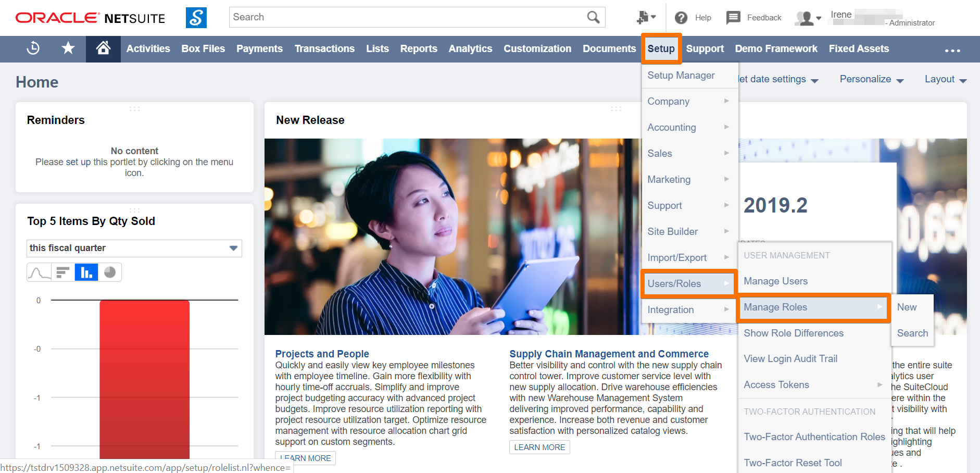This screenshot has width=980, height=473.
Task: Click the set up link in Reminders
Action: tap(78, 163)
